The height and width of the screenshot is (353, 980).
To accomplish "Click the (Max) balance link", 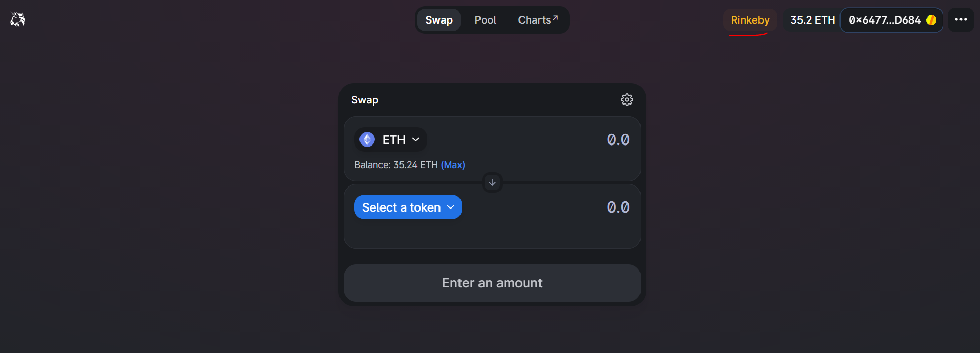I will [x=453, y=165].
